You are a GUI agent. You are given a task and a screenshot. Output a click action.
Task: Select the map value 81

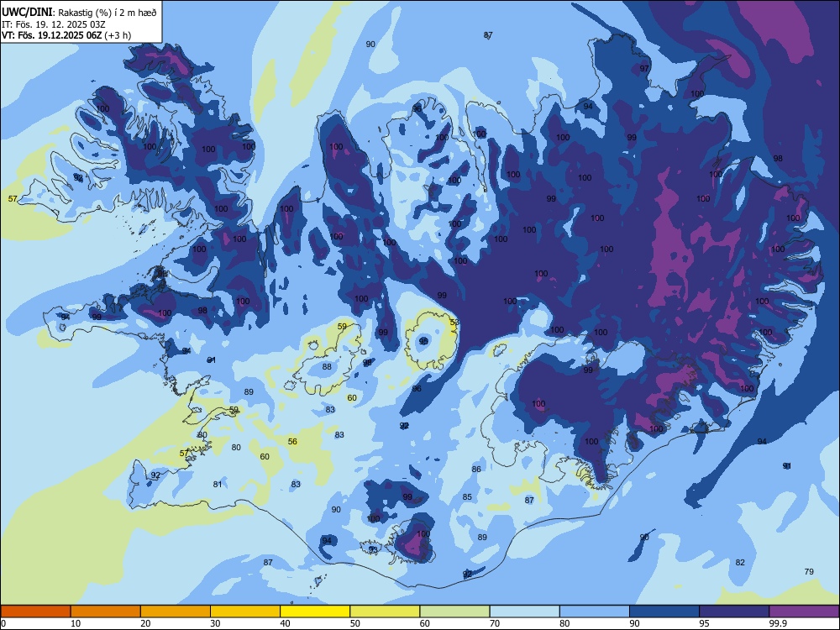218,485
